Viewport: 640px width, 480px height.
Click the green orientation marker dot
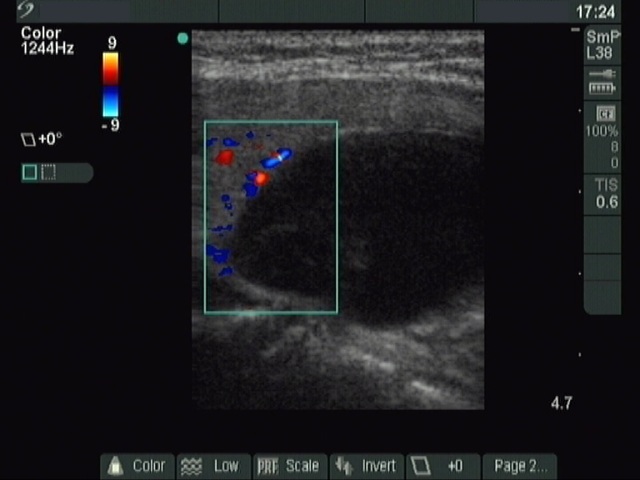tap(182, 39)
